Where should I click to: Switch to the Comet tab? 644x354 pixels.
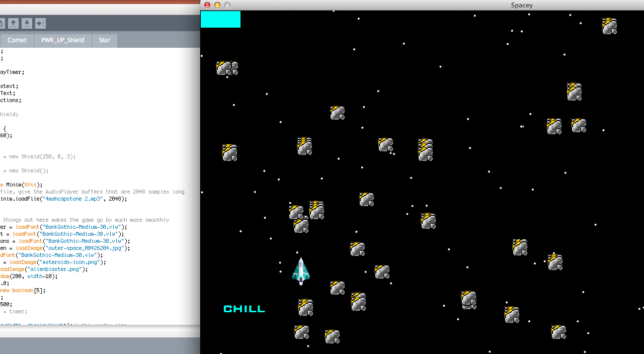coord(17,40)
